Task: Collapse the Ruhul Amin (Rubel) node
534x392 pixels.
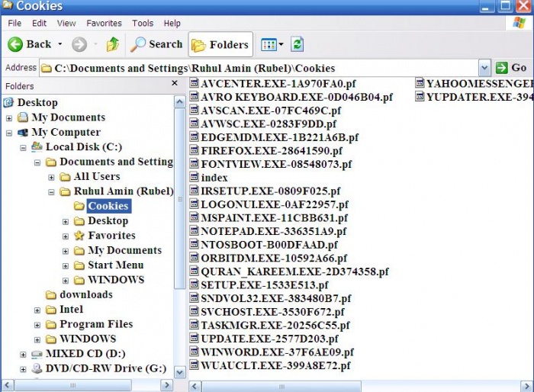Action: point(51,192)
